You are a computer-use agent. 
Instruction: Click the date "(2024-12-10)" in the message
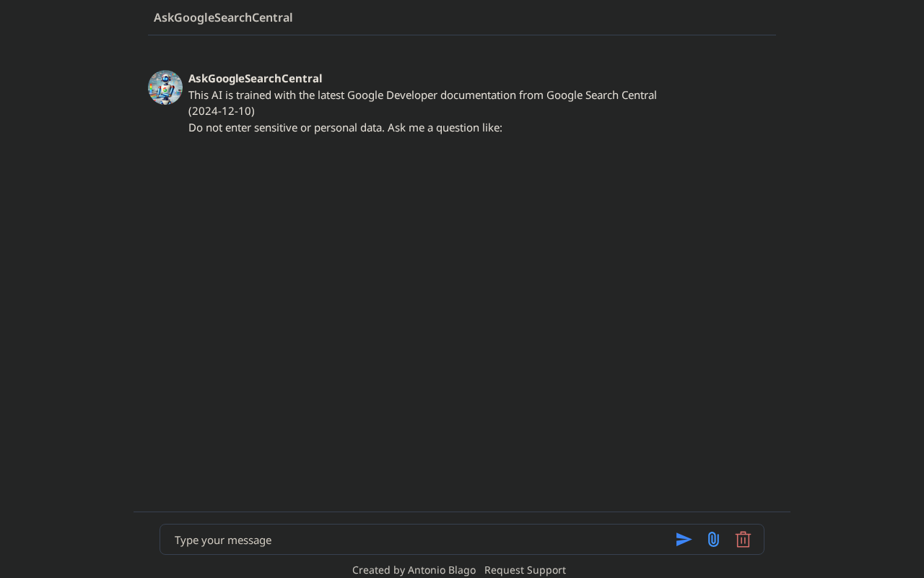coord(222,111)
